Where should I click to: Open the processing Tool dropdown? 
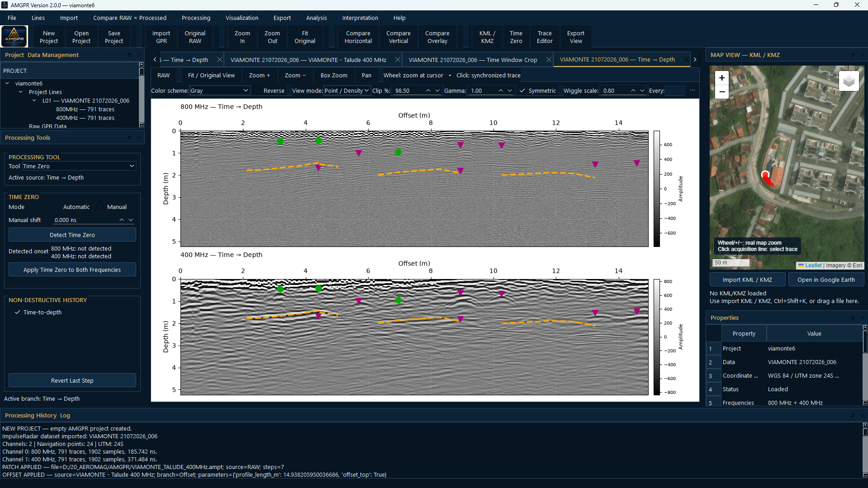79,166
